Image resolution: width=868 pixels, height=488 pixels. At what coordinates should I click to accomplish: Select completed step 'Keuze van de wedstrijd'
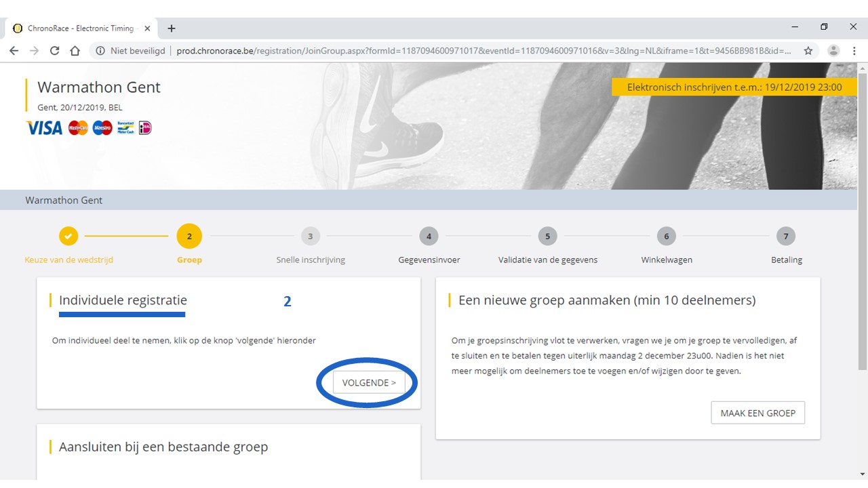click(x=68, y=237)
